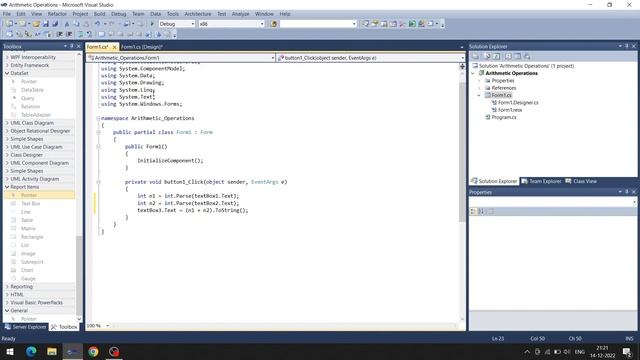Image resolution: width=640 pixels, height=360 pixels.
Task: Click the Save icon in the toolbar
Action: click(46, 24)
